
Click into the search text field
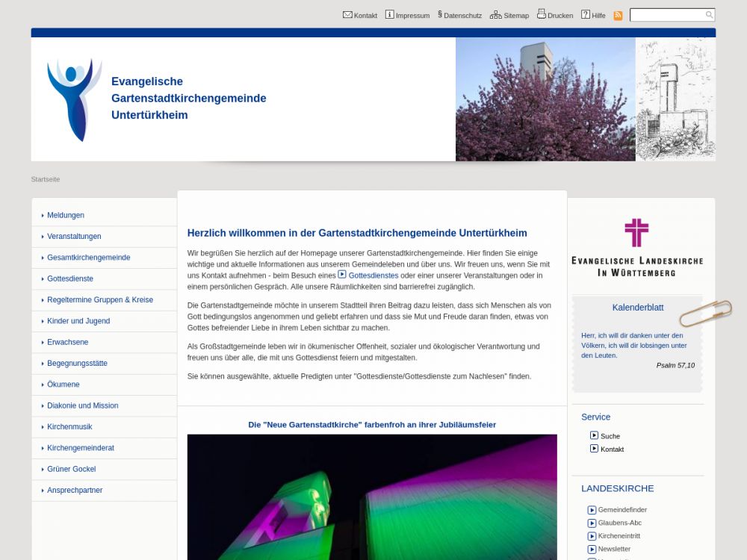(x=666, y=15)
